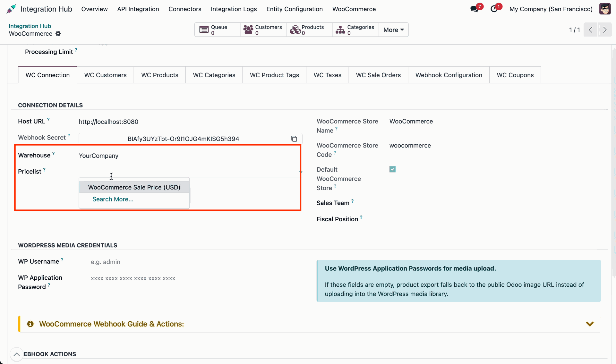The height and width of the screenshot is (364, 616).
Task: Open the Queue stat button
Action: (218, 30)
